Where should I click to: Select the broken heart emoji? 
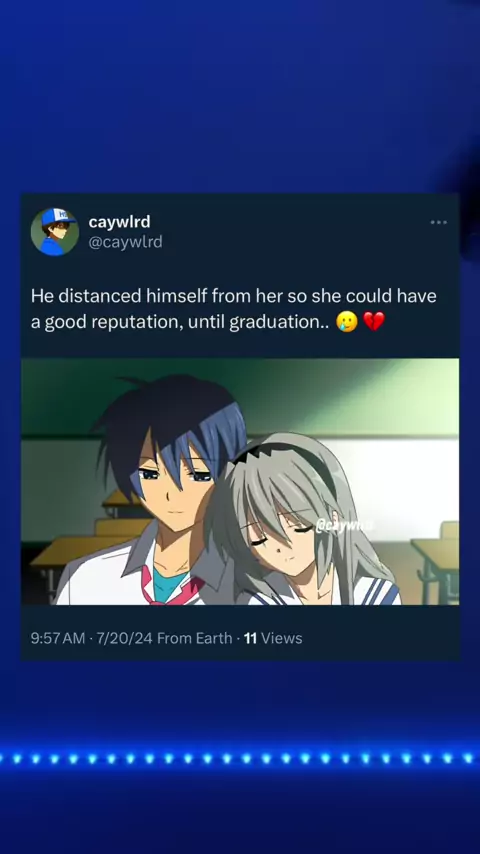374,322
